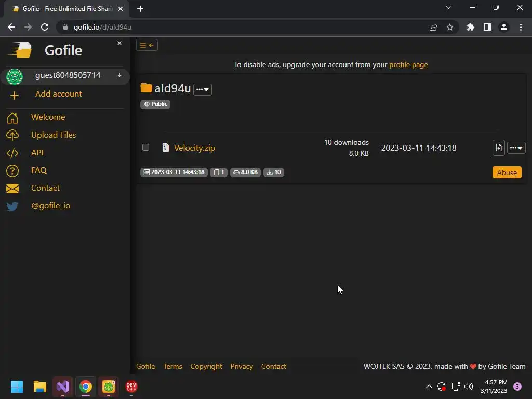Screen dimensions: 532x399
Task: Click the API code brackets icon
Action: 12,153
